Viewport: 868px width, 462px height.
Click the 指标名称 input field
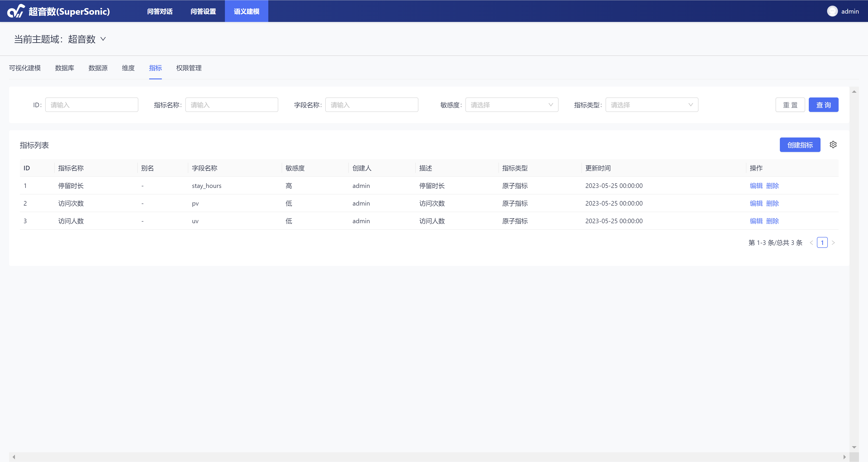click(231, 105)
